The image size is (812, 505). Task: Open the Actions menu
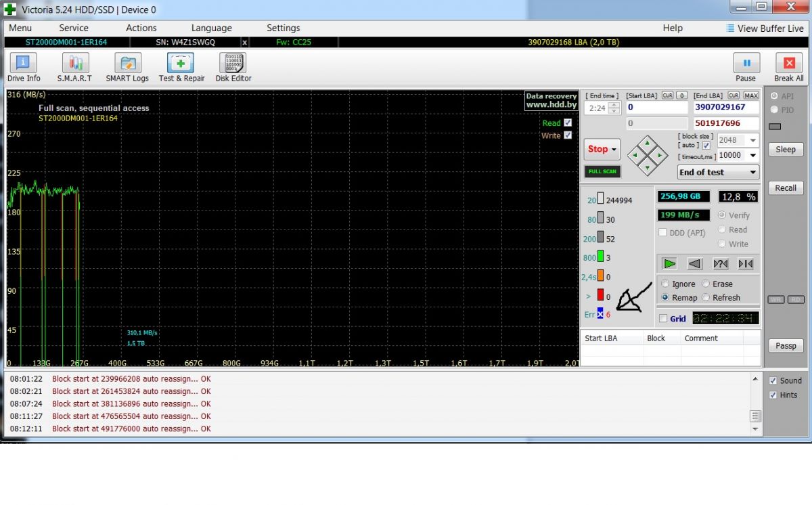pos(141,28)
